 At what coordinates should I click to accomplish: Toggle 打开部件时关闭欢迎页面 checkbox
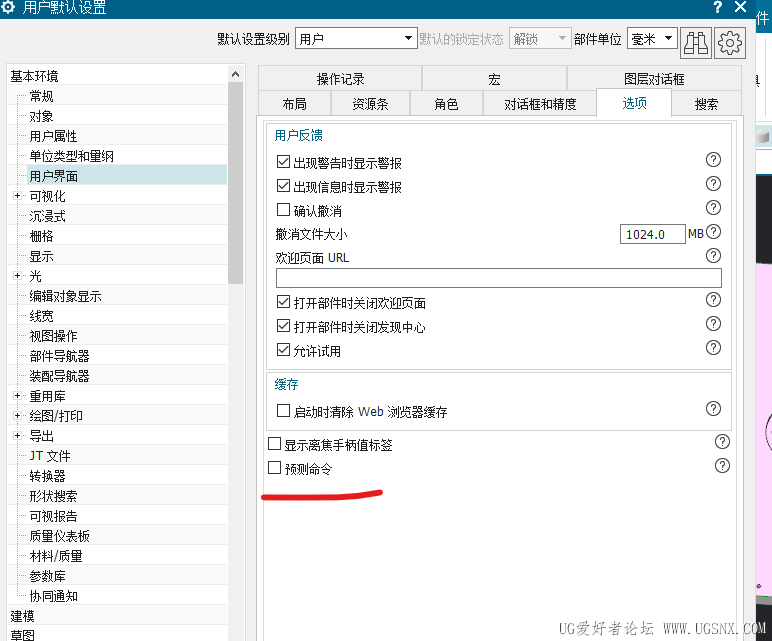coord(283,302)
